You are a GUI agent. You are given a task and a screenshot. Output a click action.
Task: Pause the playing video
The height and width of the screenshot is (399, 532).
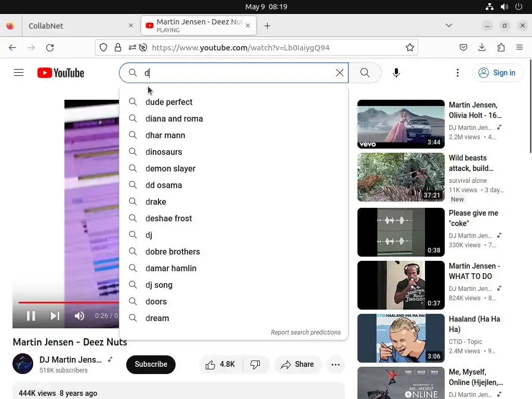[31, 316]
